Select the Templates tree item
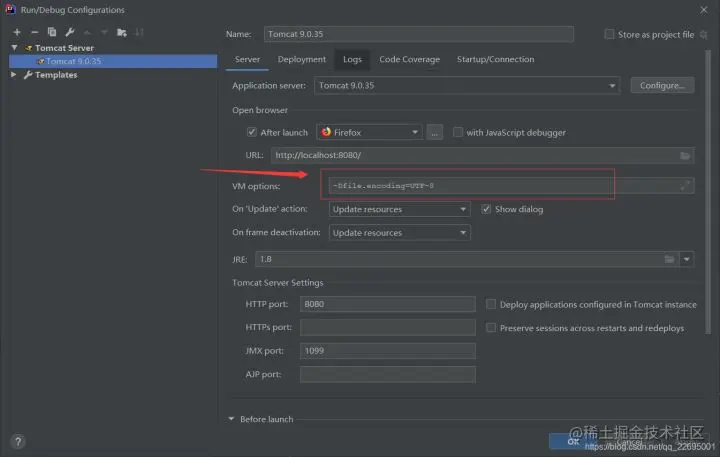This screenshot has height=457, width=720. (56, 75)
